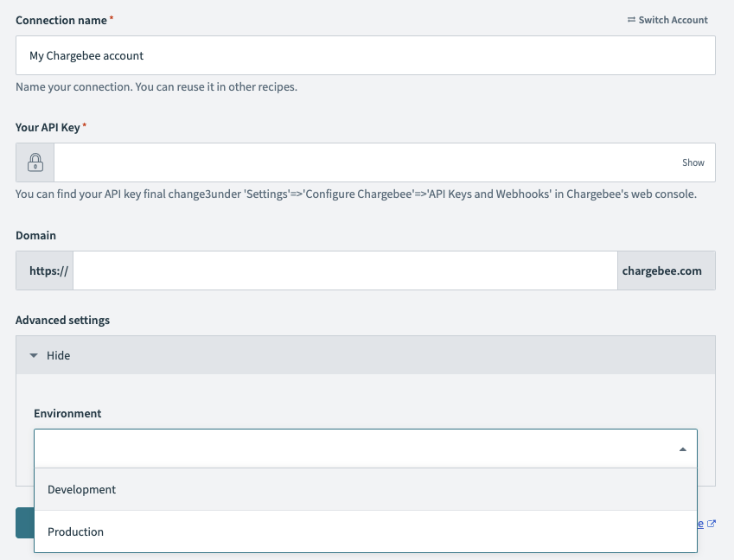Click the Environment field label

point(67,413)
